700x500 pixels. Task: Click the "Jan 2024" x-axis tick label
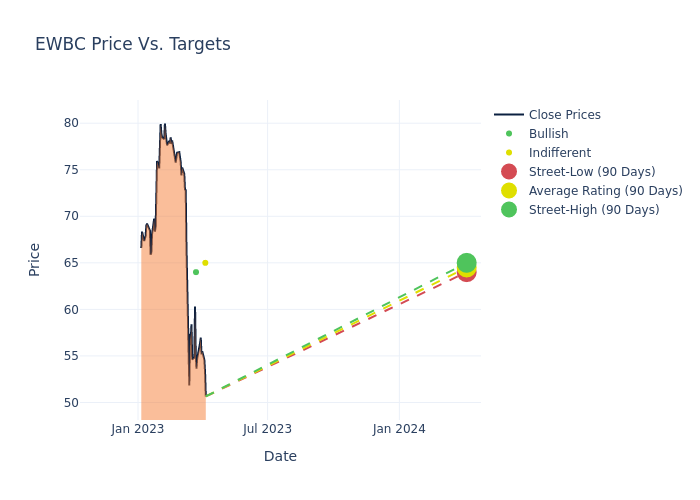click(x=399, y=429)
